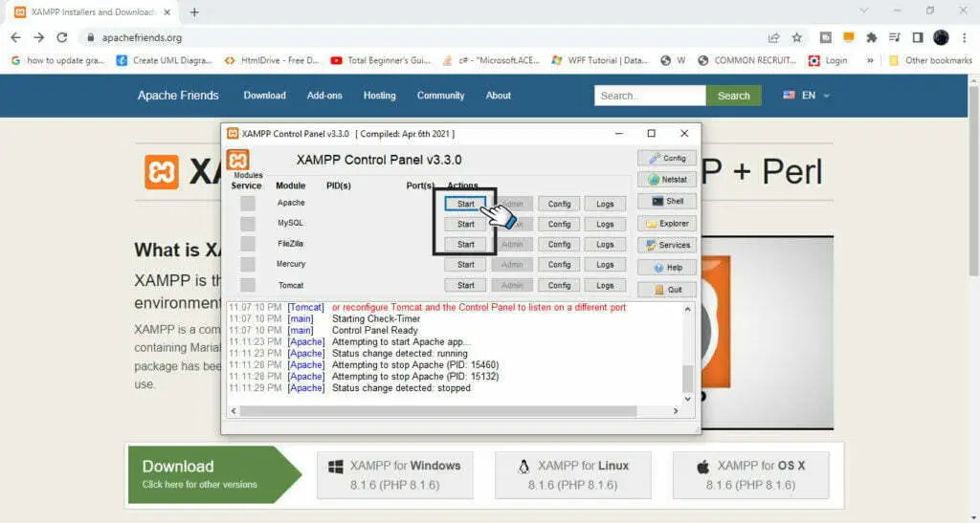Open Config for Apache row
Image resolution: width=980 pixels, height=523 pixels.
(559, 204)
